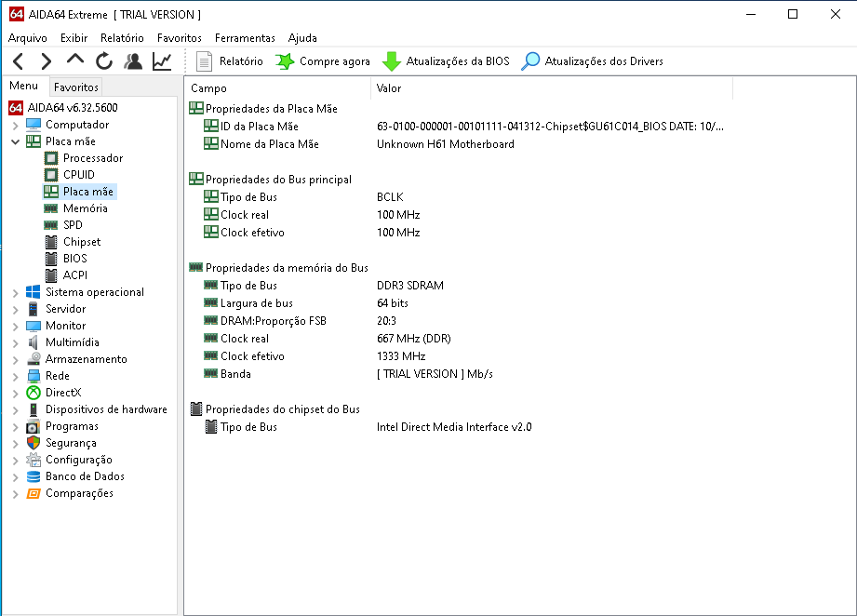Expand the Rede tree node

(x=15, y=377)
